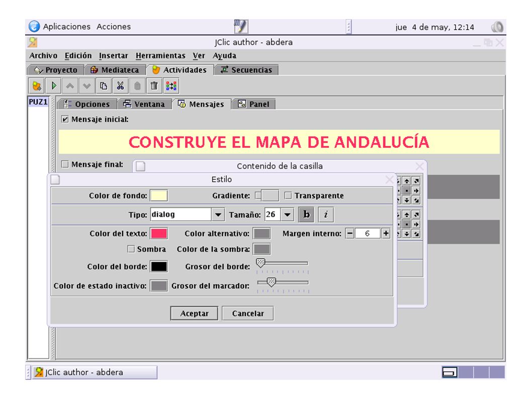The width and height of the screenshot is (532, 399).
Task: Select the first workspace in the pager
Action: 450,372
